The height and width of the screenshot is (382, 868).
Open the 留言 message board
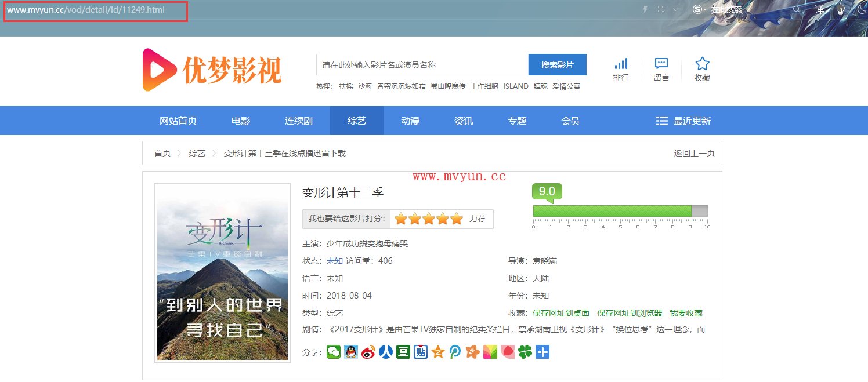coord(661,68)
